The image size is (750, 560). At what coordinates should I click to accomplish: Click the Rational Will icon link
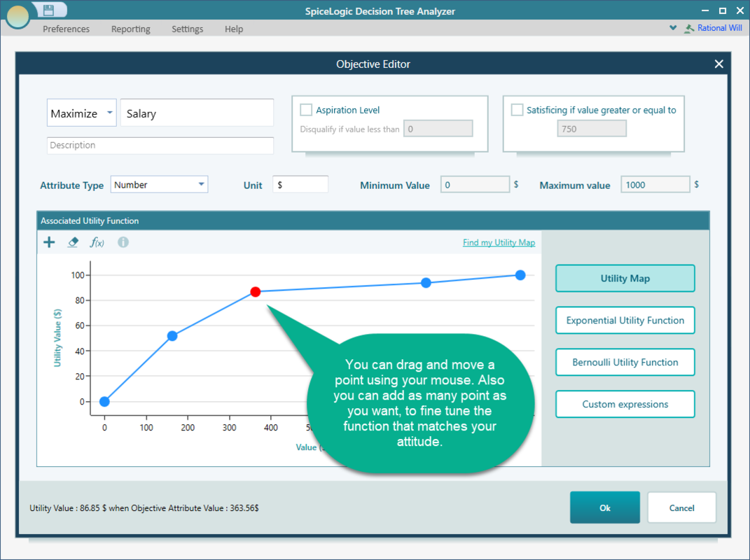[713, 28]
